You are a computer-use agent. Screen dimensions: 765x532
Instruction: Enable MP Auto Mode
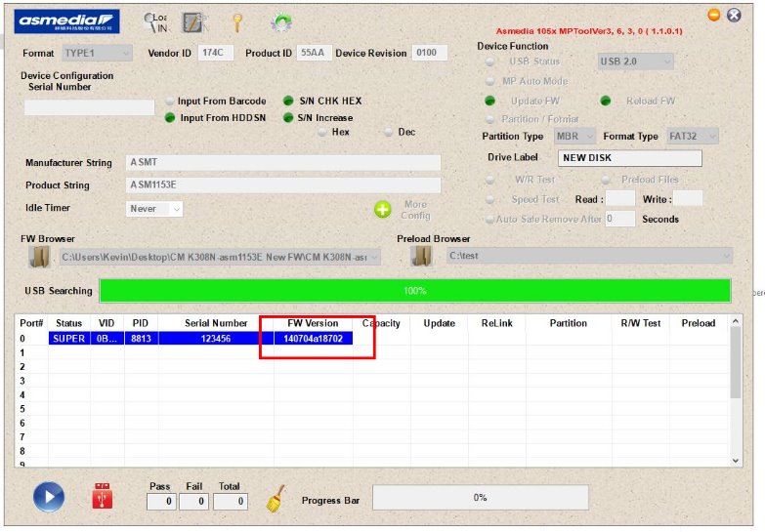(x=489, y=81)
